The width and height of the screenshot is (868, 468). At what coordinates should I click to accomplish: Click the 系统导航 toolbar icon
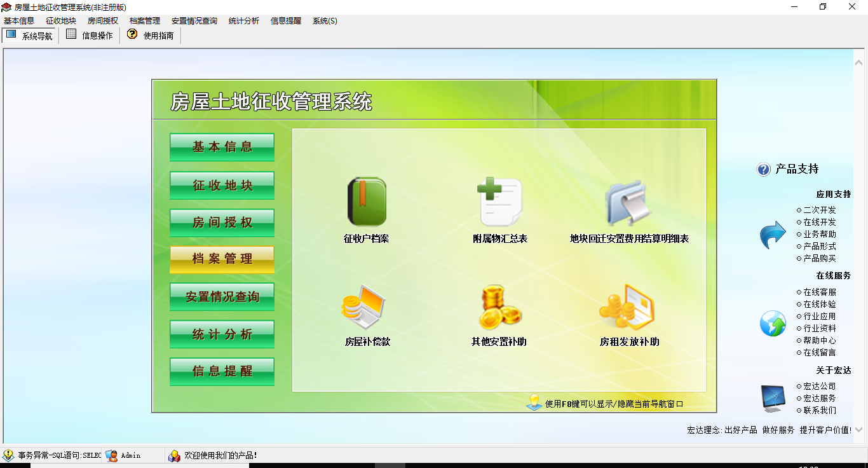[x=11, y=35]
